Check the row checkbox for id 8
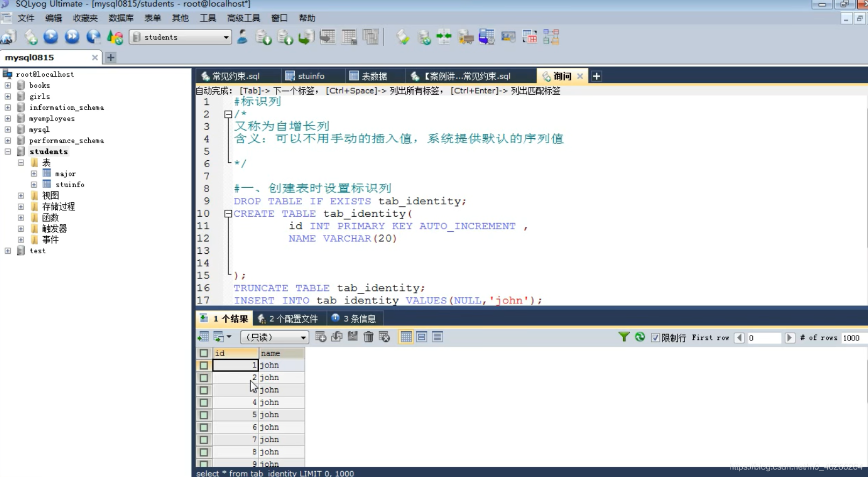Image resolution: width=868 pixels, height=477 pixels. pos(204,452)
